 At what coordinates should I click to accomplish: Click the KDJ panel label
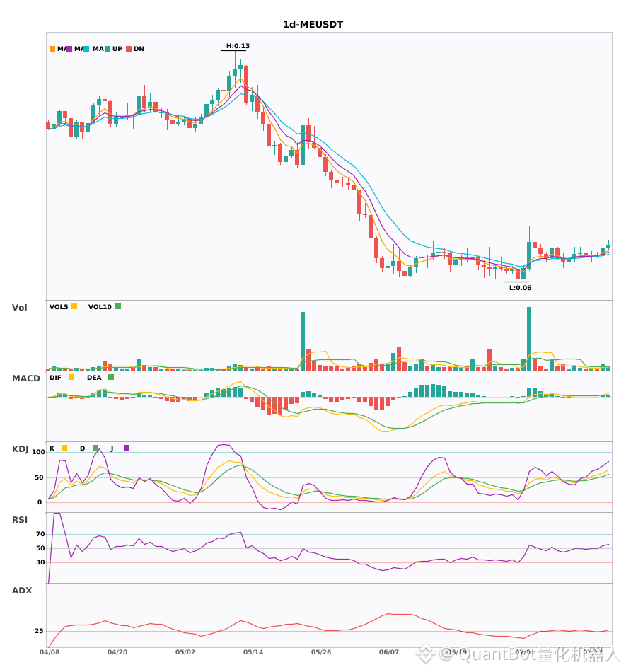coord(20,449)
